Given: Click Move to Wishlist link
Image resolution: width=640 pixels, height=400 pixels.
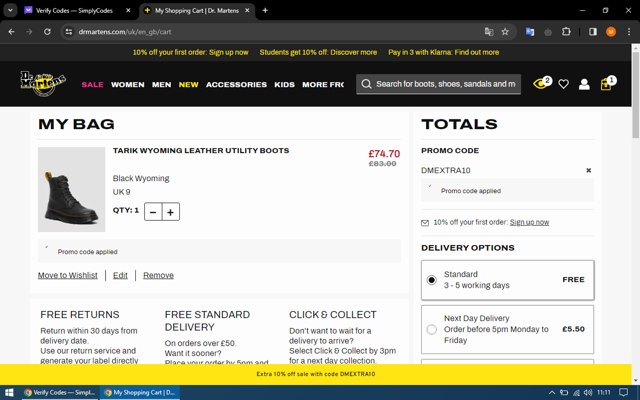Looking at the screenshot, I should click(x=68, y=276).
